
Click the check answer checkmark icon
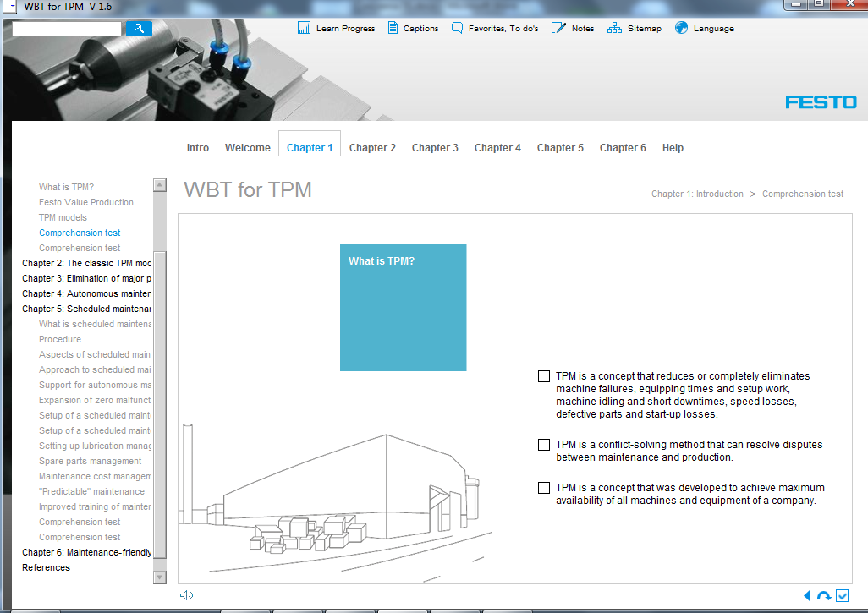[x=842, y=595]
